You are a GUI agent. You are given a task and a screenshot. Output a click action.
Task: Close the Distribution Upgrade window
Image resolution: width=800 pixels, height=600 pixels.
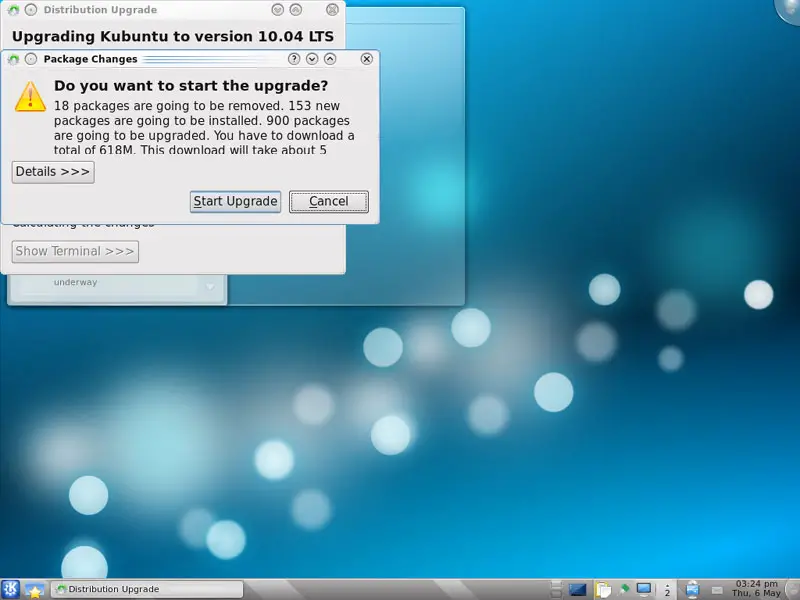coord(332,10)
